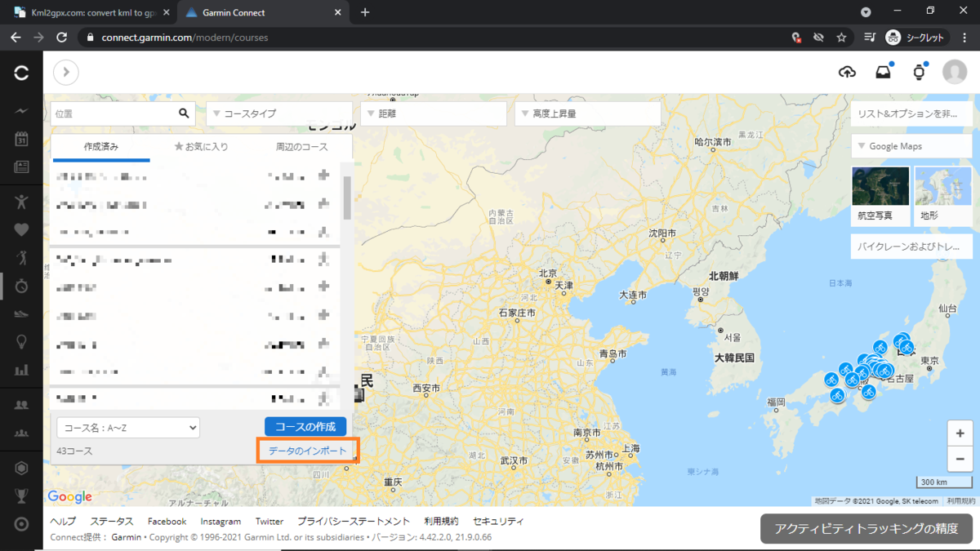Open the circle-dot icon at sidebar bottom
This screenshot has height=551, width=980.
pyautogui.click(x=22, y=524)
